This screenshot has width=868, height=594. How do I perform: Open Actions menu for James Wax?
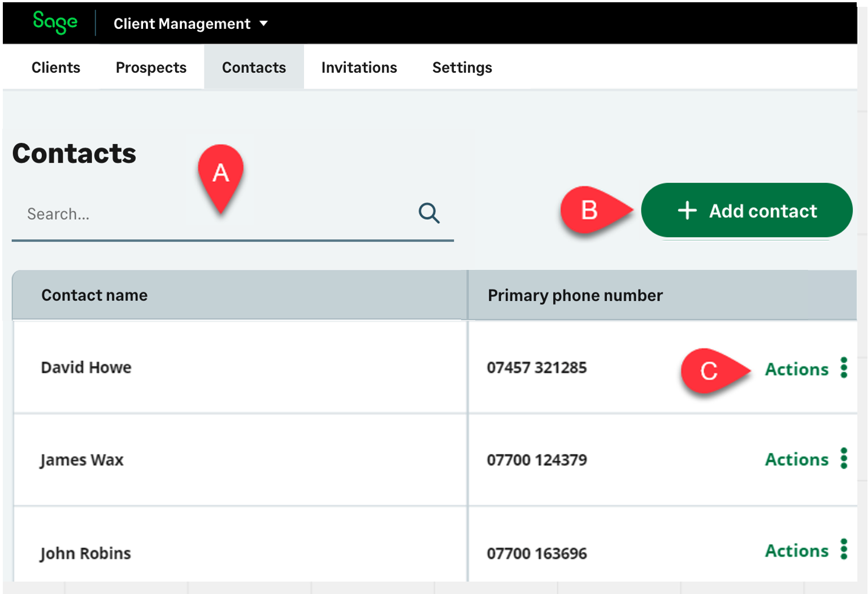coord(796,460)
